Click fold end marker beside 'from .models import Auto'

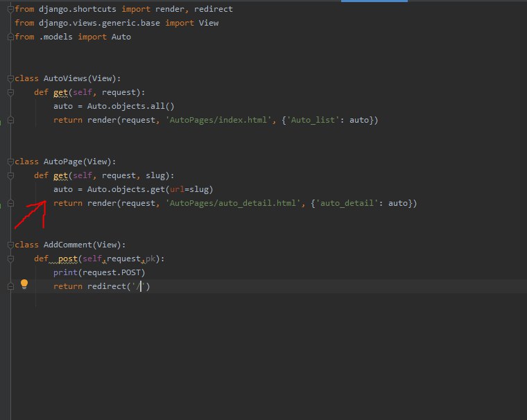(x=11, y=37)
